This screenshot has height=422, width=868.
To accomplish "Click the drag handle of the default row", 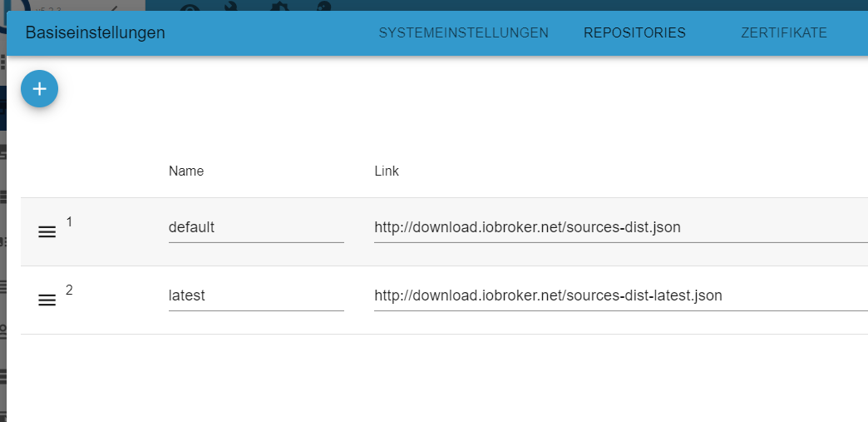I will [47, 232].
